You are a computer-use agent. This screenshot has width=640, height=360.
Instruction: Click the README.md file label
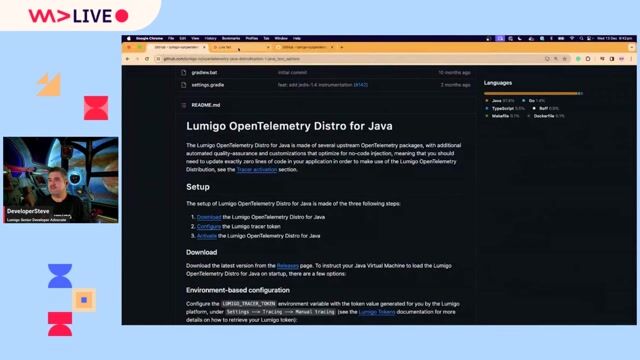[x=206, y=105]
